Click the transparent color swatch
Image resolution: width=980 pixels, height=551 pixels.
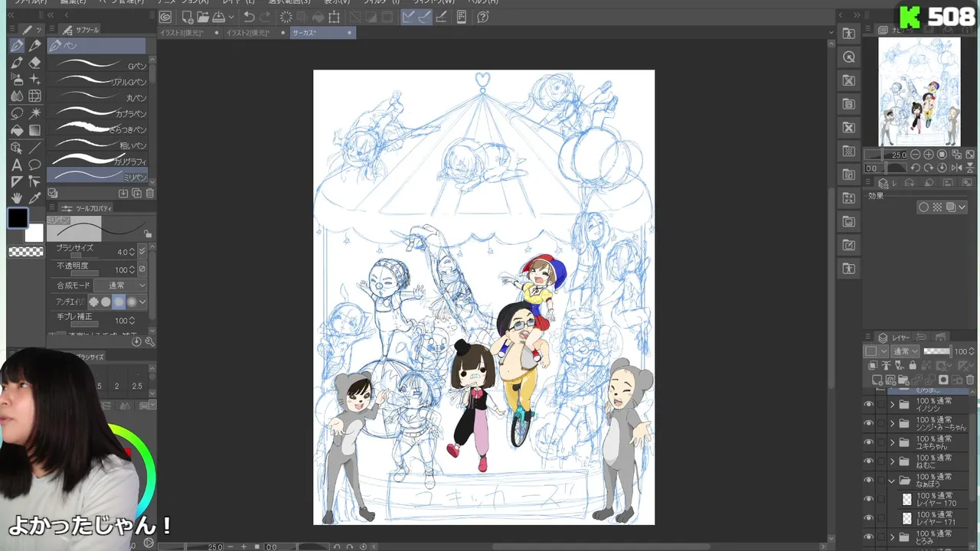coord(26,251)
